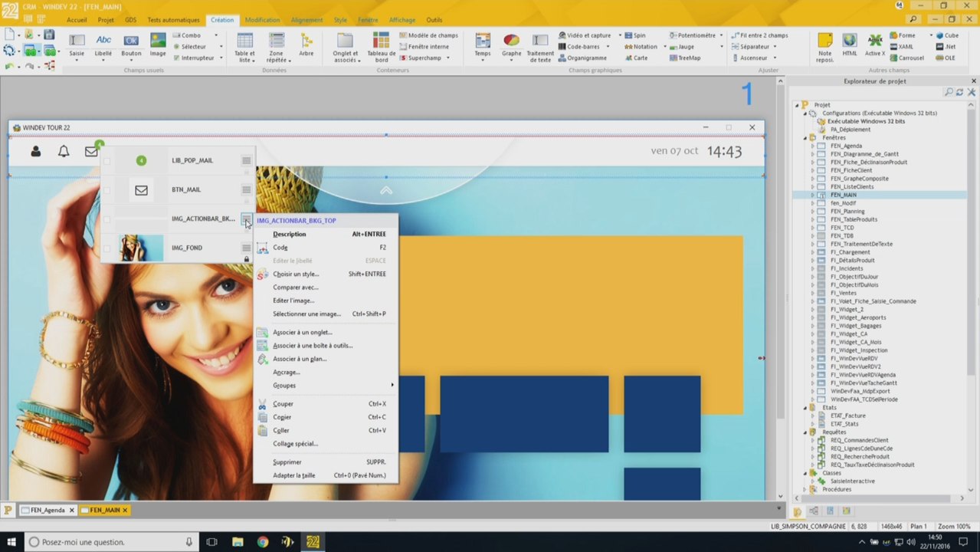Switch to the Modification ribbon tab
The height and width of the screenshot is (552, 980).
tap(262, 20)
